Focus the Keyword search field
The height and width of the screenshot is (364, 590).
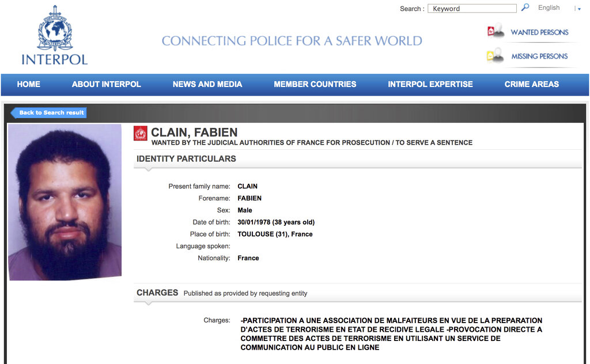[x=472, y=9]
